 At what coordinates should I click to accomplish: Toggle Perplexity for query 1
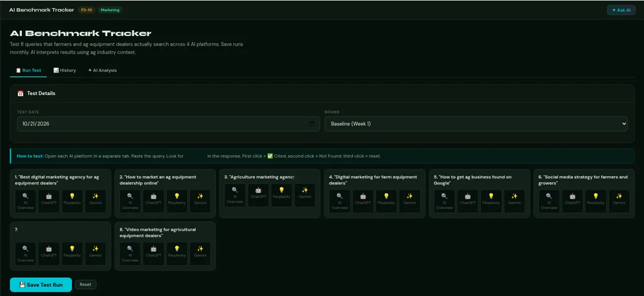73,201
